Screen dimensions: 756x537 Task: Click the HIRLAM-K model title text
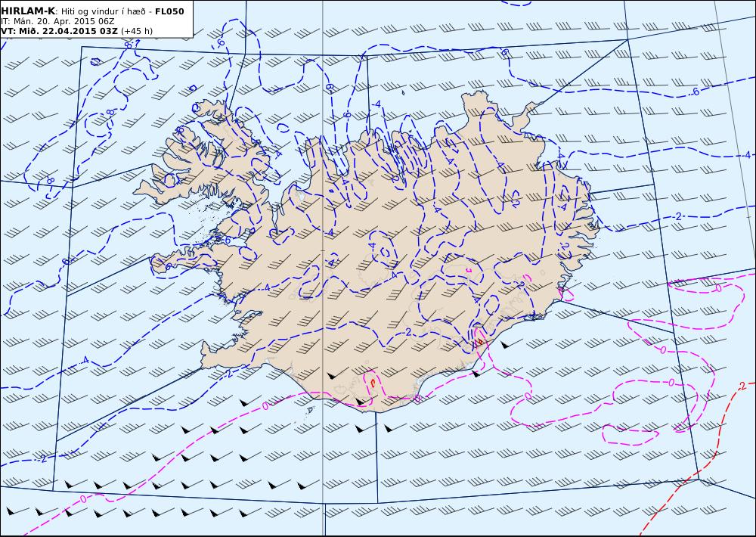point(29,11)
